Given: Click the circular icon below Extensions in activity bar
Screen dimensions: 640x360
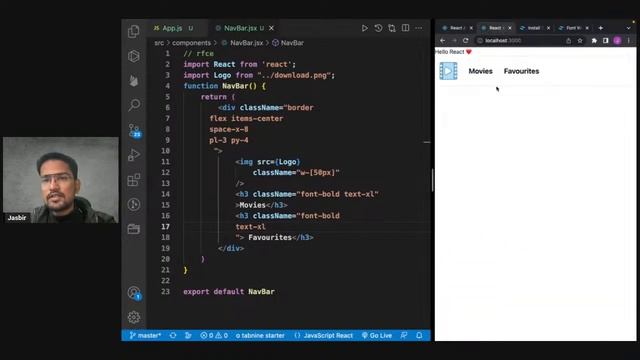Looking at the screenshot, I should tap(134, 204).
